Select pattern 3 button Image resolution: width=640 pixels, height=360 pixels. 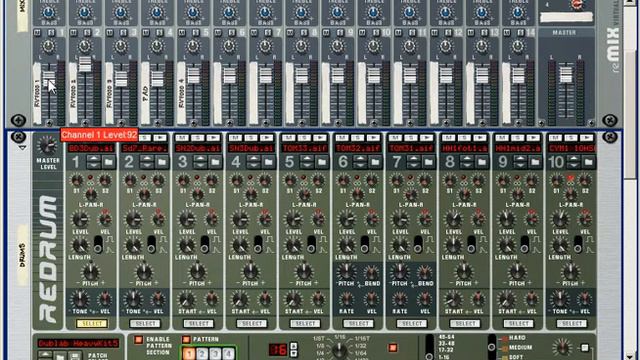pyautogui.click(x=216, y=353)
